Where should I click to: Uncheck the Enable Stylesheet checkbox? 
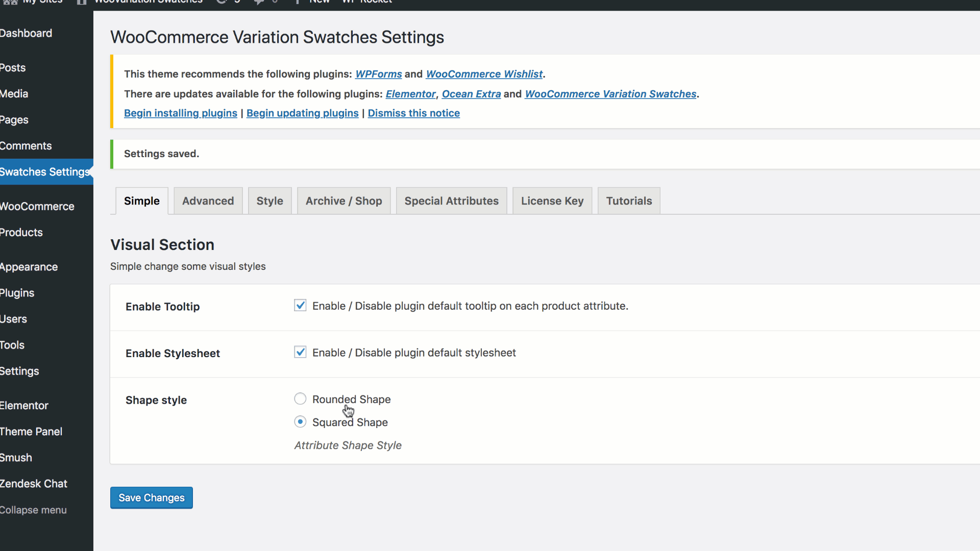point(300,353)
